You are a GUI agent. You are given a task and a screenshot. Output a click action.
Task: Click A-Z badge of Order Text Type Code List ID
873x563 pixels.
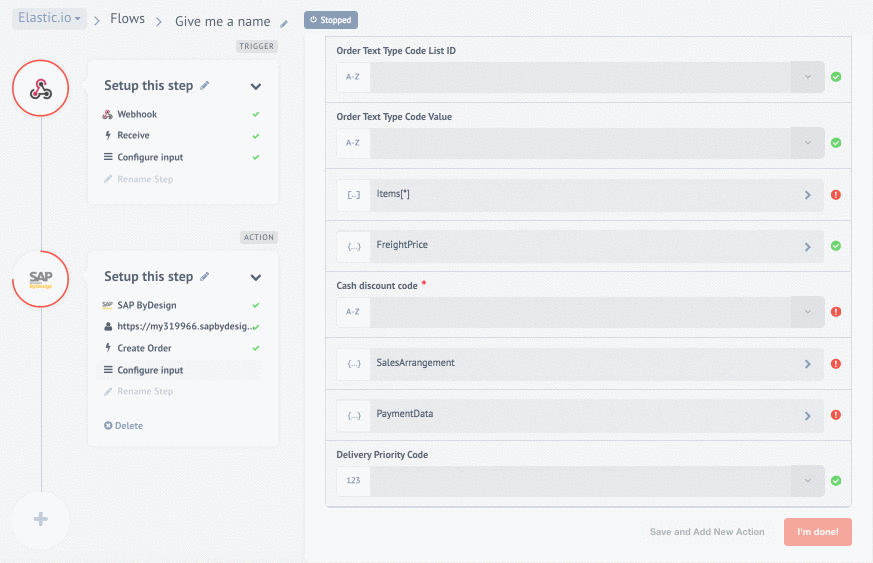pos(354,77)
